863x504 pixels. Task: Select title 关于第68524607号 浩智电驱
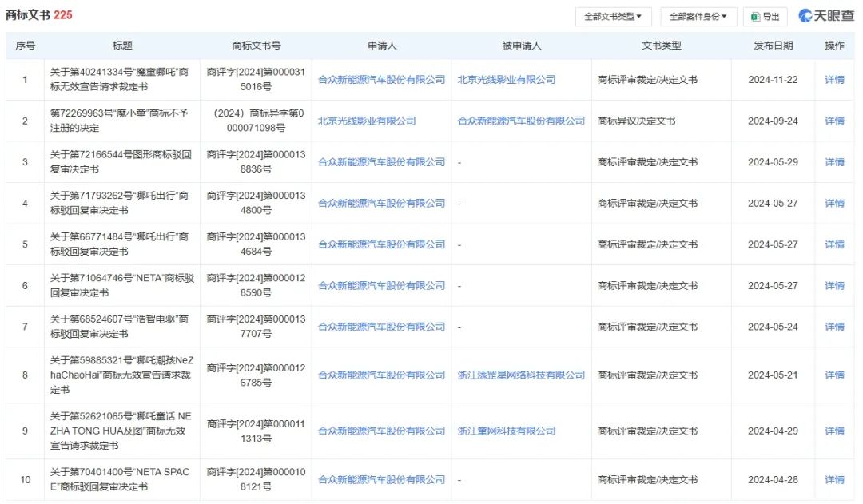119,327
